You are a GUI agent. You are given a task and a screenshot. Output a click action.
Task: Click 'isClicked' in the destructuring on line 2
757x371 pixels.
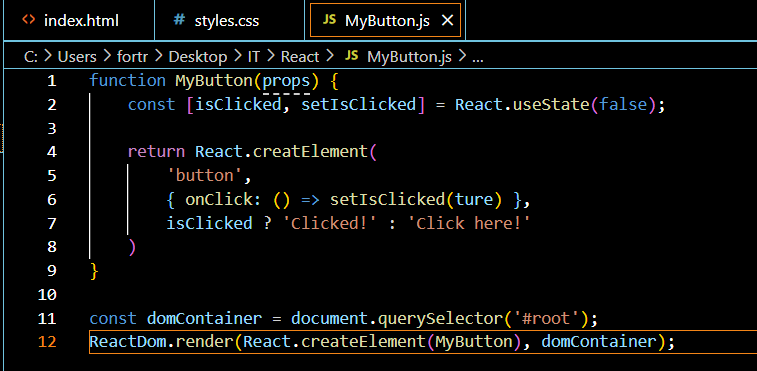(x=238, y=105)
